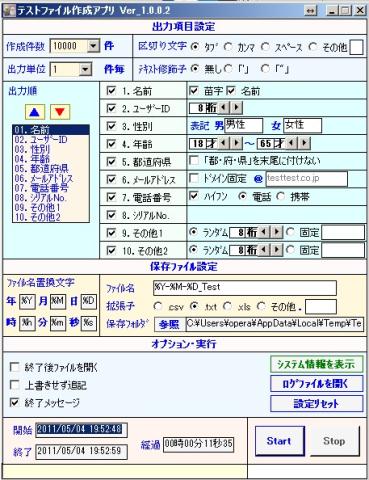The image size is (369, 480).
Task: Click the male label 男性 field
Action: click(x=243, y=125)
